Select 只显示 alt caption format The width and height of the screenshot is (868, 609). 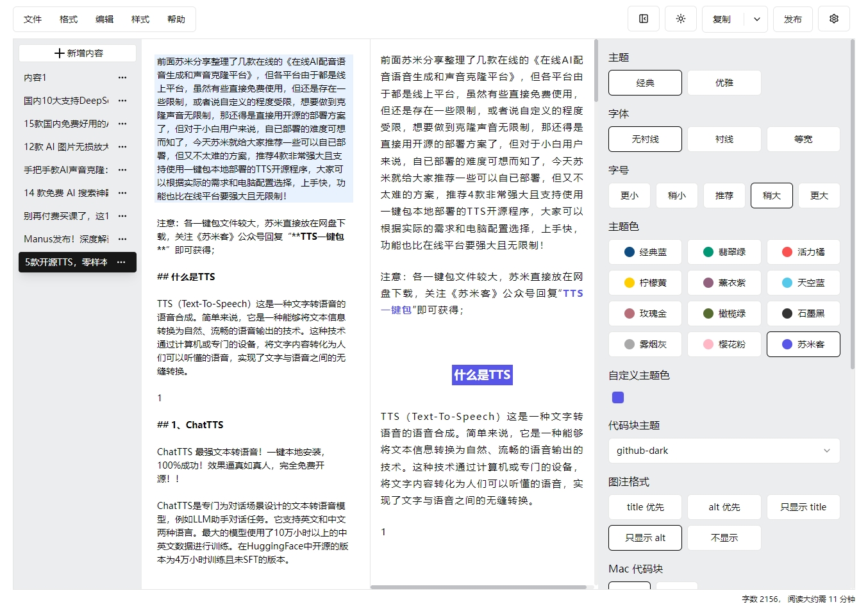pos(645,538)
